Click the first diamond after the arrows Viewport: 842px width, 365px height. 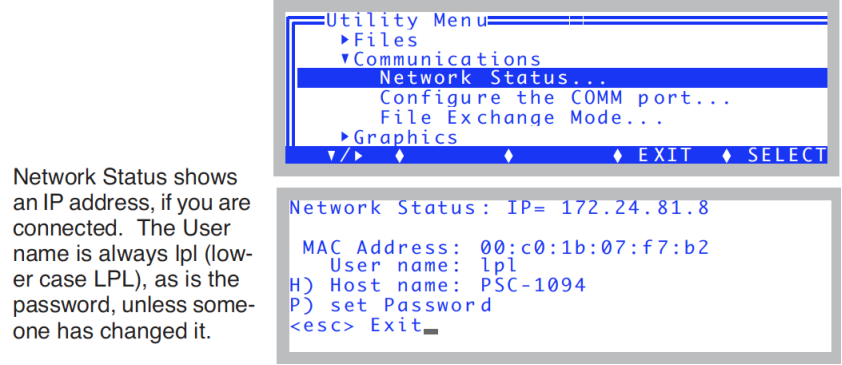(x=399, y=156)
